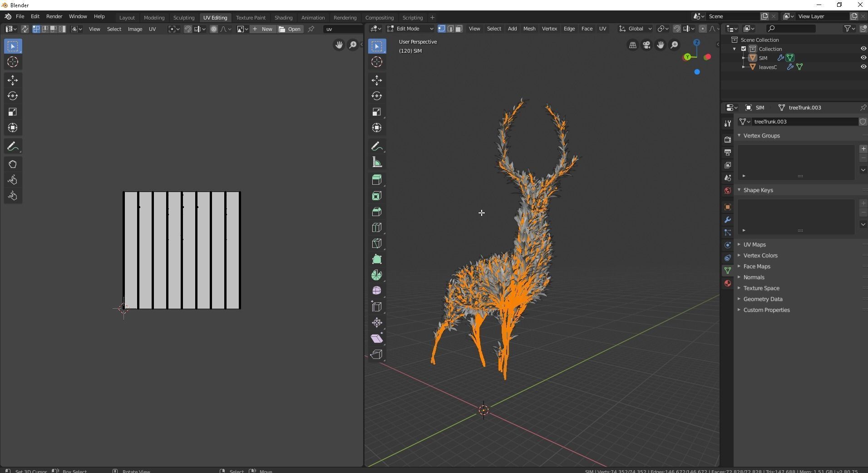Select the UV Pinch tool
Image resolution: width=868 pixels, height=473 pixels.
(13, 196)
